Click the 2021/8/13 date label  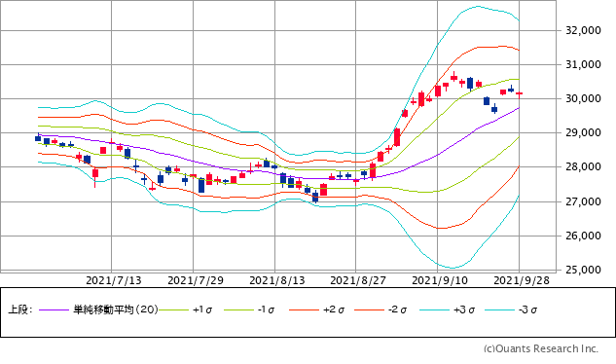click(277, 280)
